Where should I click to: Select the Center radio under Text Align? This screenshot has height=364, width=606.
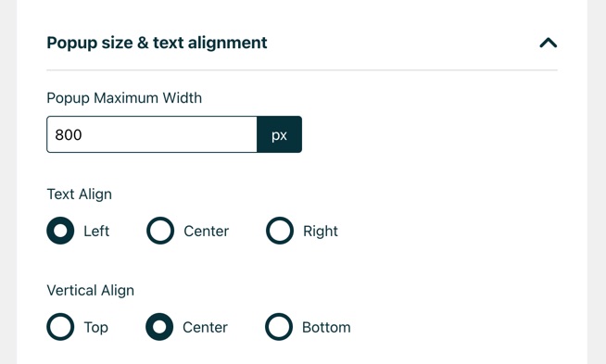click(x=160, y=231)
